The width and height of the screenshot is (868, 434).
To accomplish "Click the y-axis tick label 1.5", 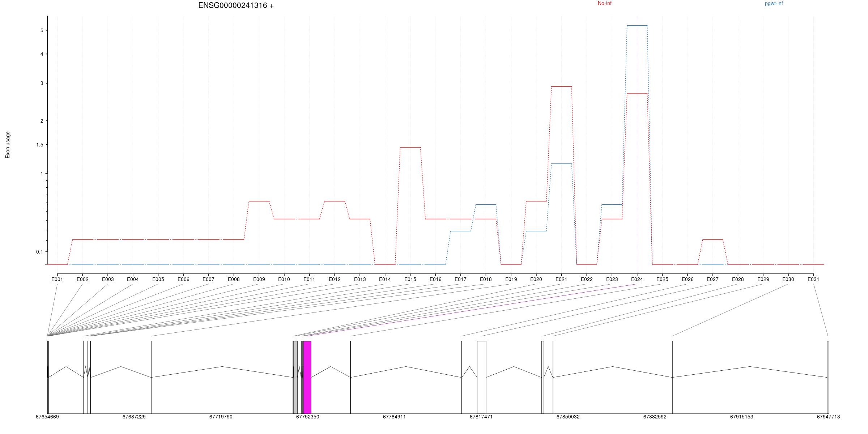I will click(x=40, y=145).
